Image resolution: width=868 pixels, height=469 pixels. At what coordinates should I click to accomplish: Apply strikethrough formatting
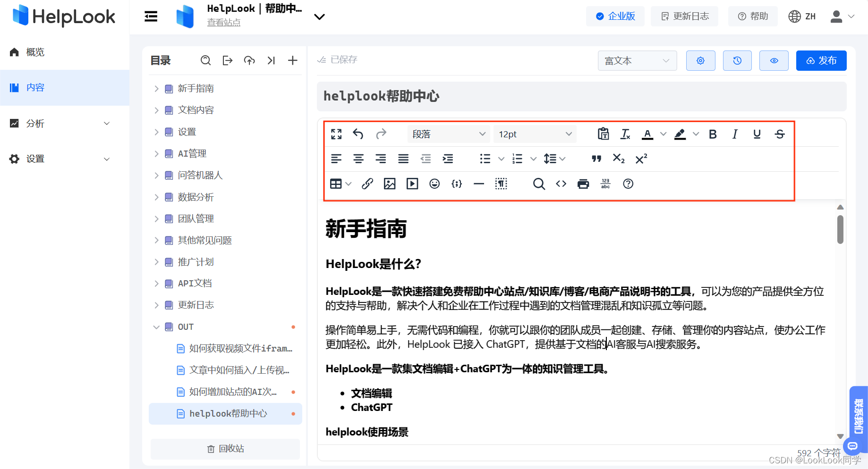coord(779,134)
